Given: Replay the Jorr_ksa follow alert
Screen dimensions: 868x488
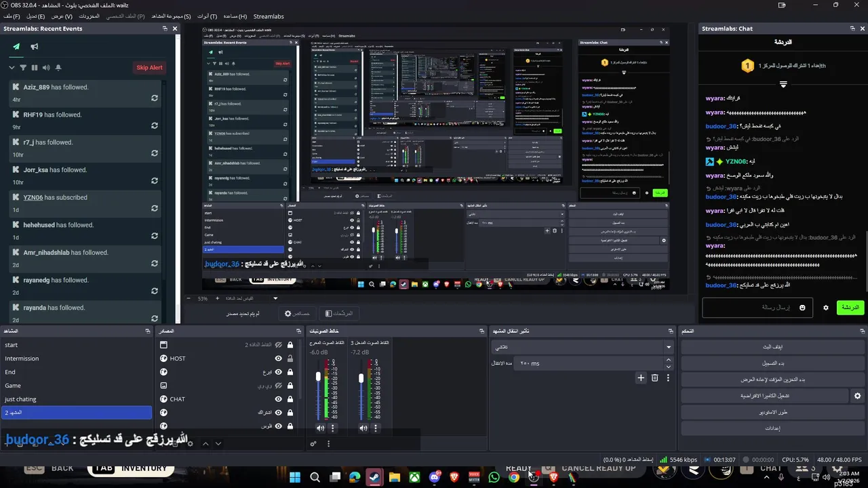Looking at the screenshot, I should pyautogui.click(x=155, y=181).
